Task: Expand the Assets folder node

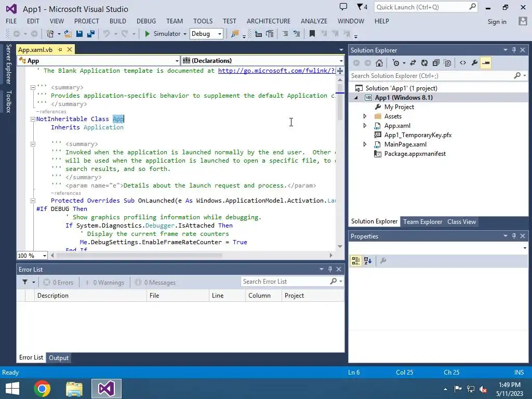Action: click(x=365, y=116)
